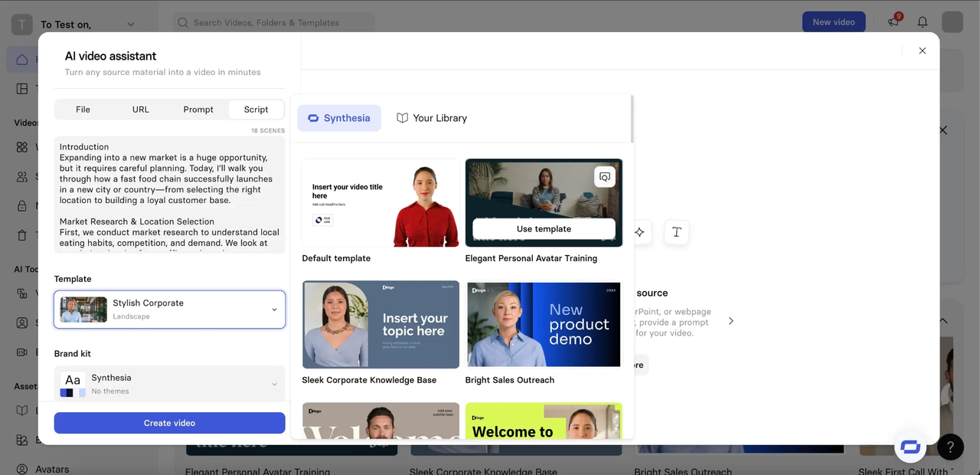Open the notifications bell icon
This screenshot has height=475, width=980.
pyautogui.click(x=923, y=22)
